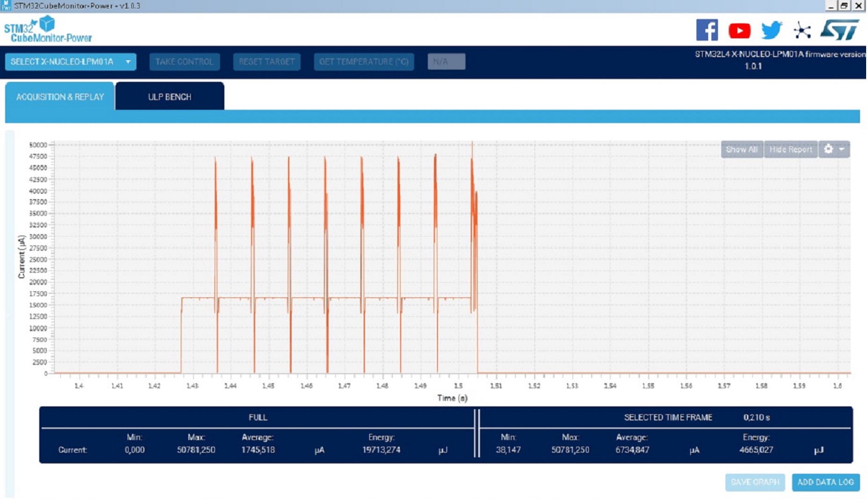Click the Get Temperature (°C) button
Viewport: 868px width, 499px height.
(364, 62)
